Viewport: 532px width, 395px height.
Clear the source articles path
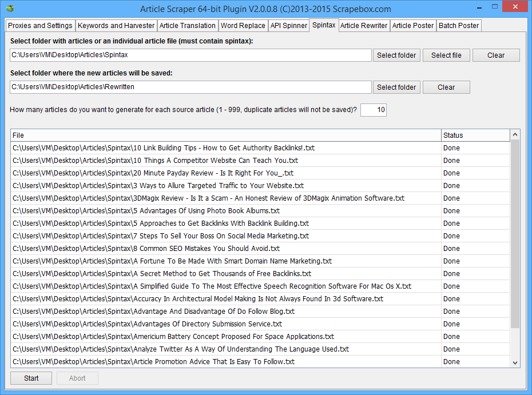[x=496, y=55]
